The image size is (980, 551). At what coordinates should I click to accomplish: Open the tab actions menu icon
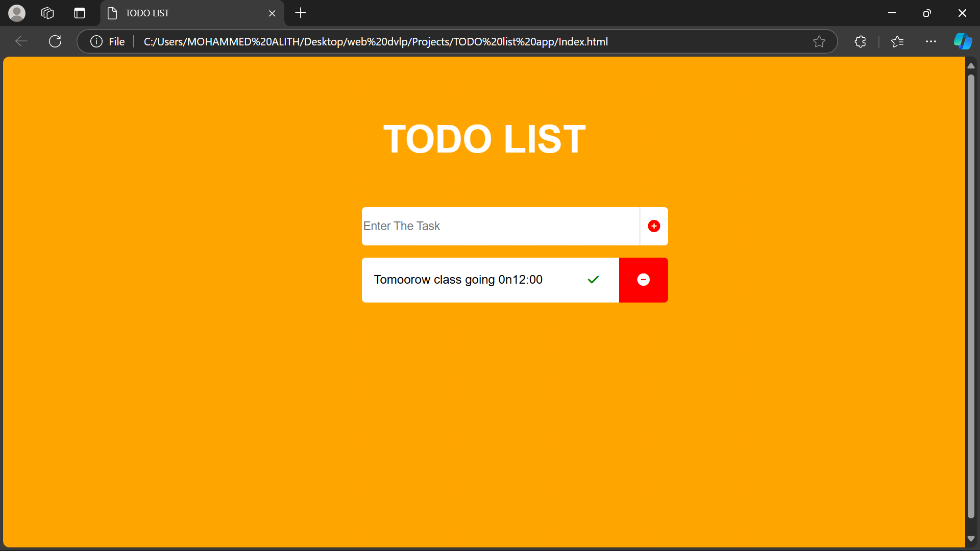[80, 13]
